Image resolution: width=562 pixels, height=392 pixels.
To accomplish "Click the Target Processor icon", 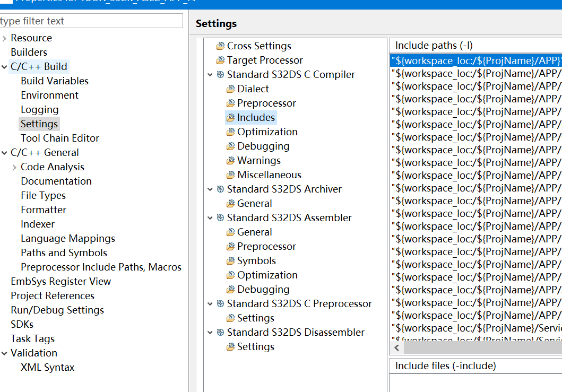I will point(220,60).
